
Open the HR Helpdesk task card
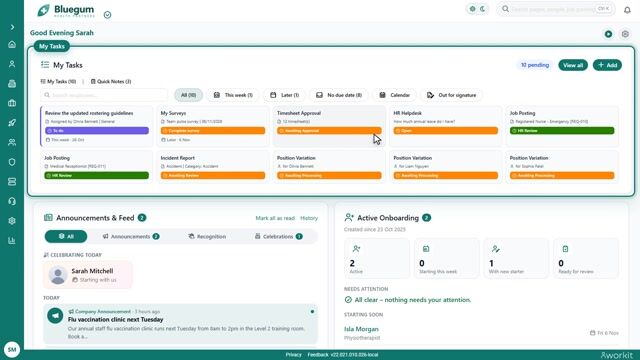[x=445, y=126]
